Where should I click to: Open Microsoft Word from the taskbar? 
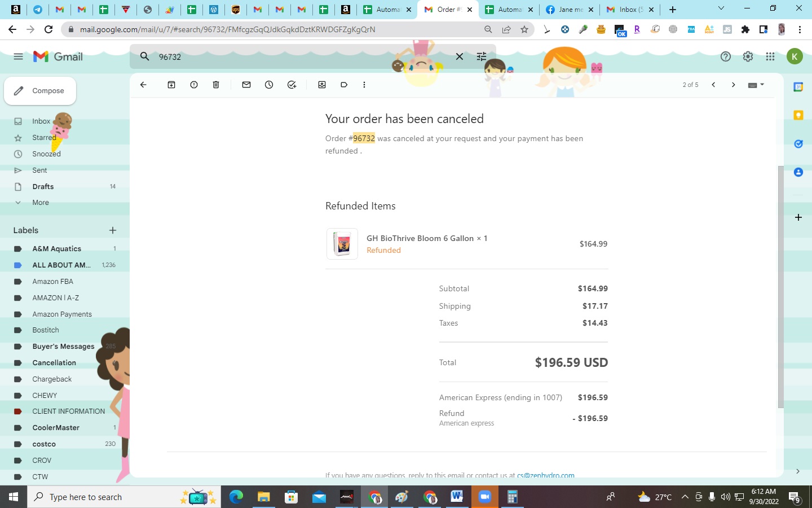(457, 497)
